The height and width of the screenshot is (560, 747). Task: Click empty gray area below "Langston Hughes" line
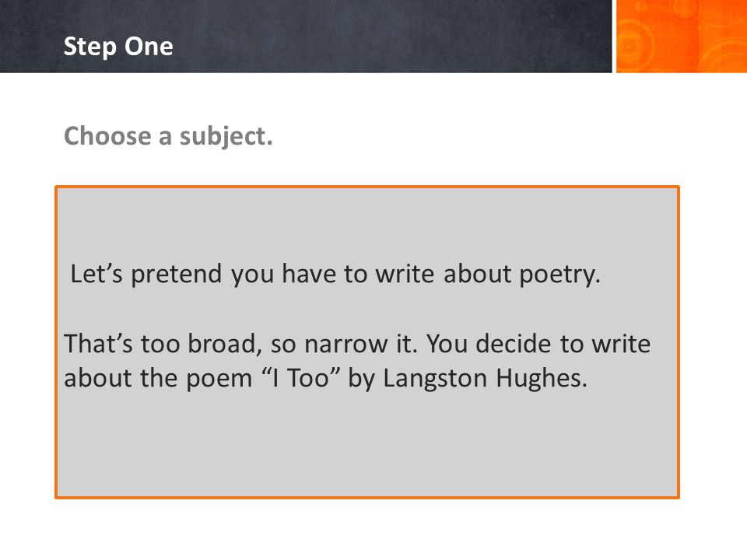[366, 445]
